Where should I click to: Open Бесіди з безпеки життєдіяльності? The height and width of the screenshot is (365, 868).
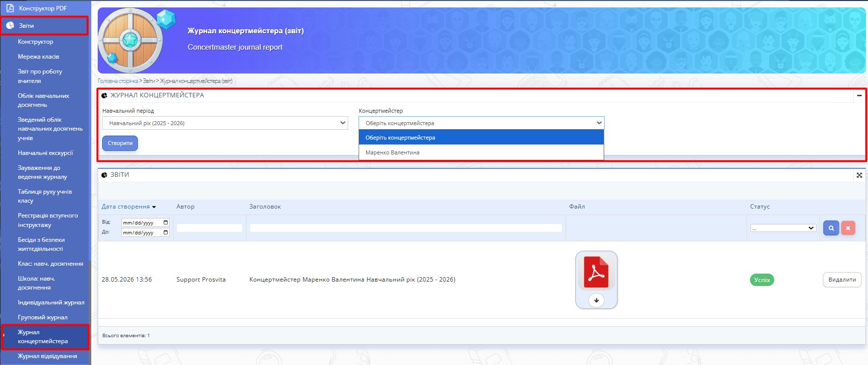[x=41, y=244]
